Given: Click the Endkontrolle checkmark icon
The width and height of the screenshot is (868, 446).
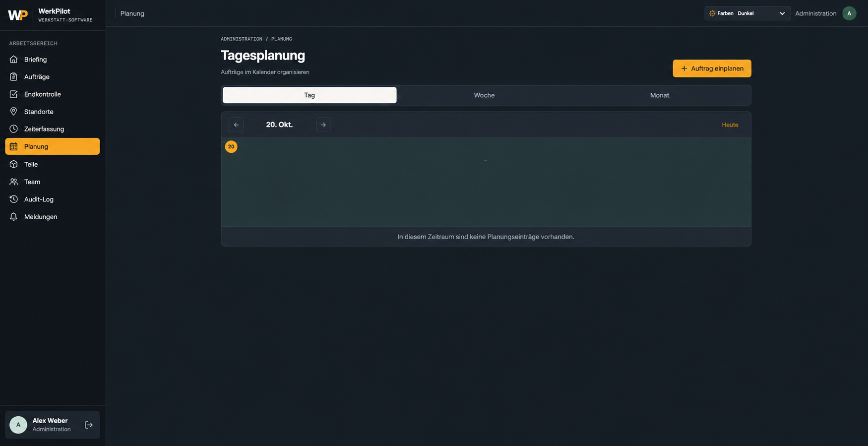Looking at the screenshot, I should click(13, 94).
